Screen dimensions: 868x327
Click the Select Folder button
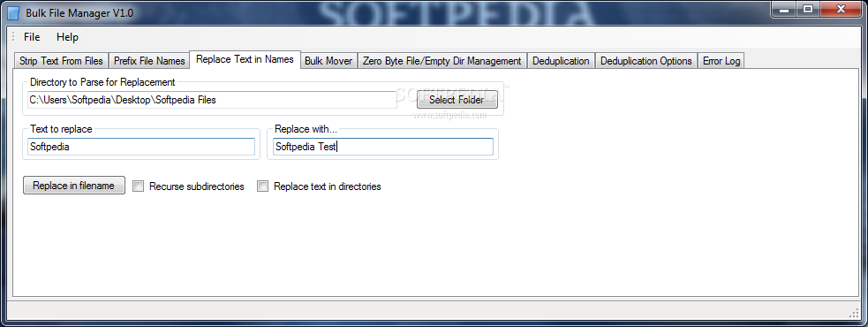pyautogui.click(x=457, y=100)
